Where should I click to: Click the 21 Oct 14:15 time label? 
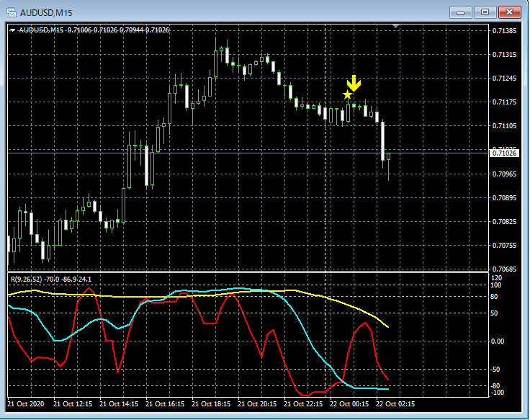click(119, 403)
